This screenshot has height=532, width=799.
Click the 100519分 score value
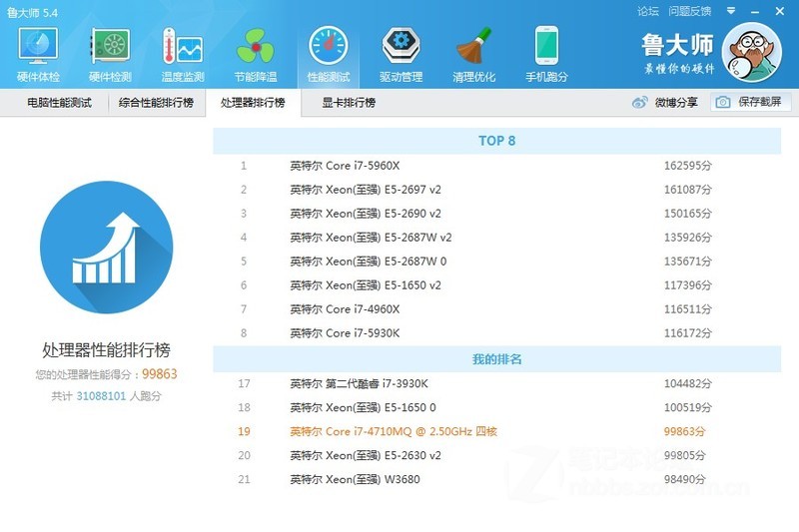coord(687,407)
